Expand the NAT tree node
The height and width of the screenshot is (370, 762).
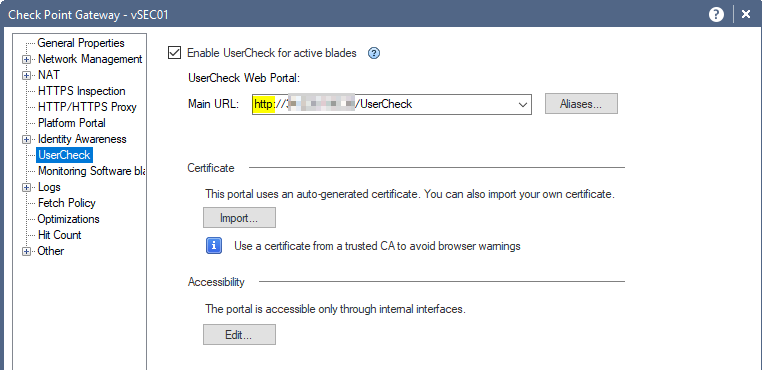26,76
